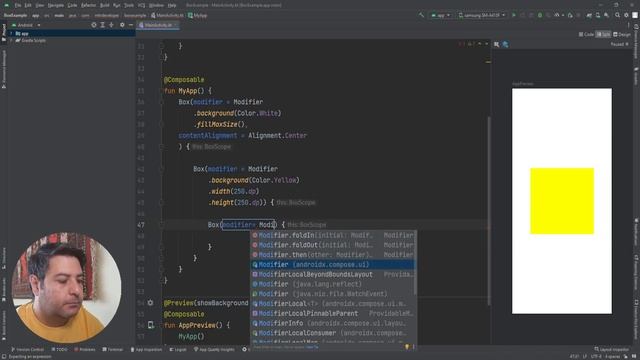The height and width of the screenshot is (360, 640).
Task: Open the Android project view dropdown
Action: 27,25
